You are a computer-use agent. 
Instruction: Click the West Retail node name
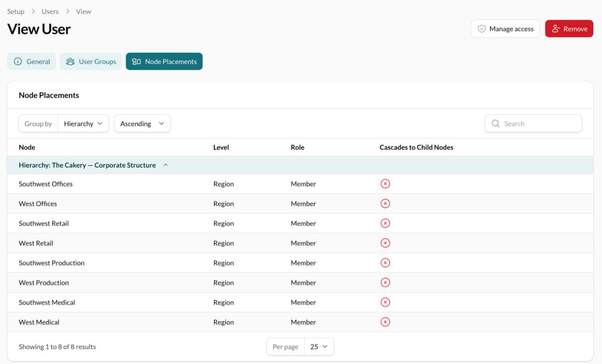click(36, 243)
